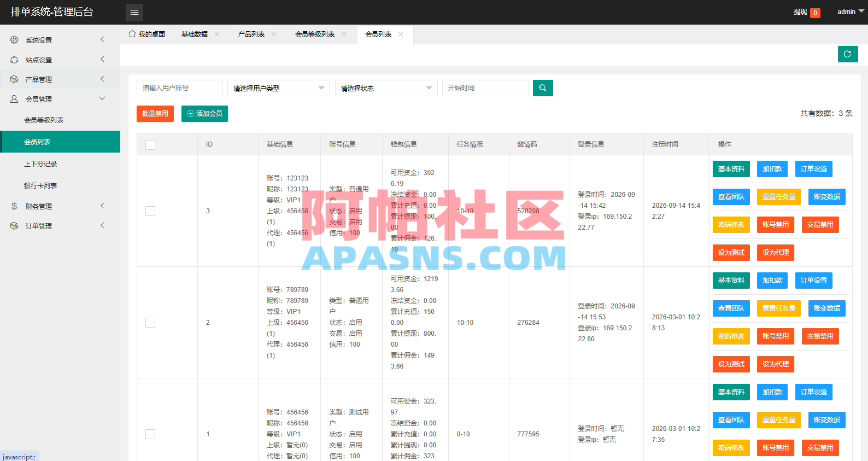Click the 会员管理 person icon
This screenshot has width=868, height=461.
14,99
